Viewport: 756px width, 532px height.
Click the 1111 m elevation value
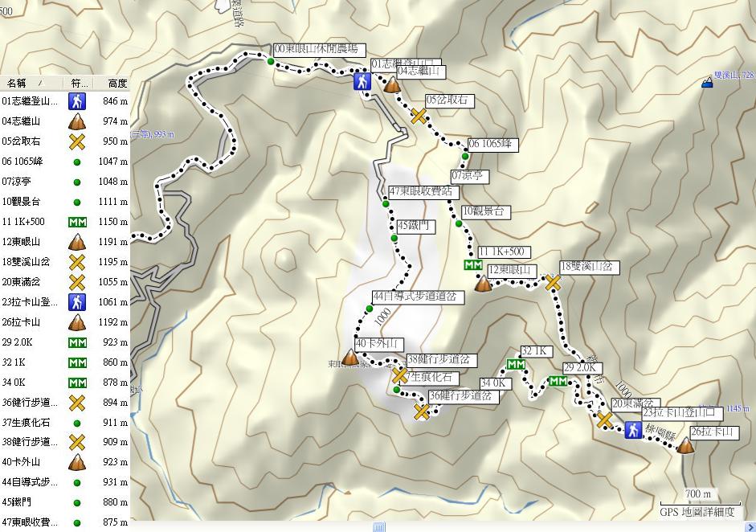pos(113,202)
